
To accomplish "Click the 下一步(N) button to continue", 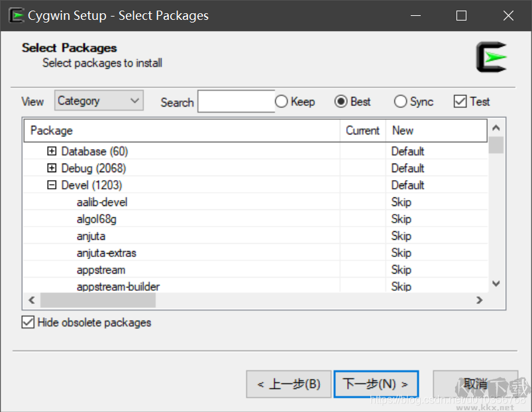I will coord(376,384).
